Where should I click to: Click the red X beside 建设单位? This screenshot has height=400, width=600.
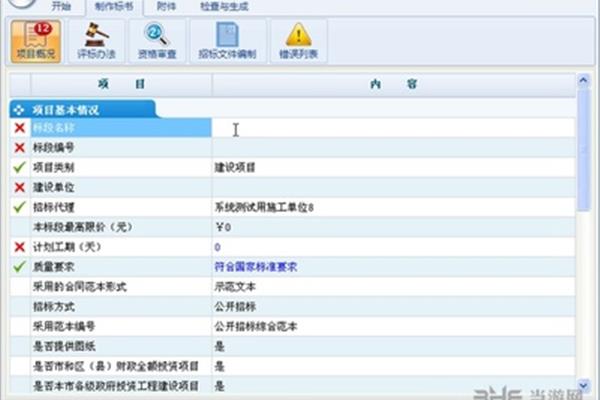click(20, 187)
